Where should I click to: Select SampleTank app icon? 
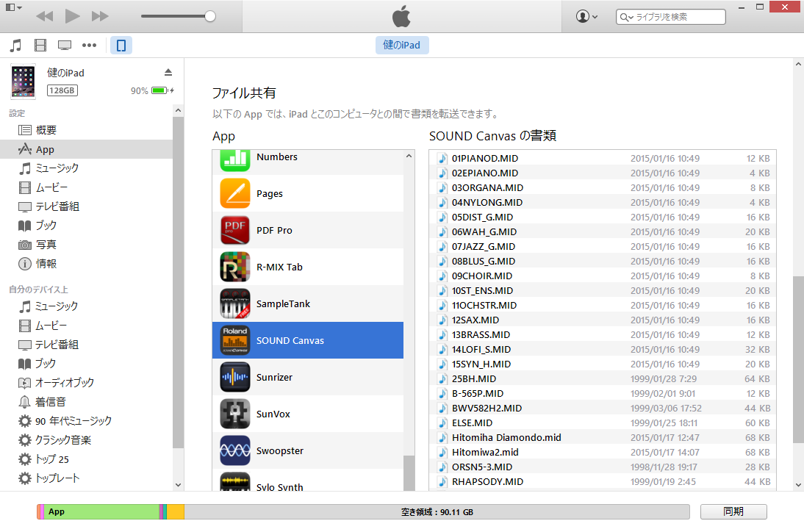click(x=235, y=303)
